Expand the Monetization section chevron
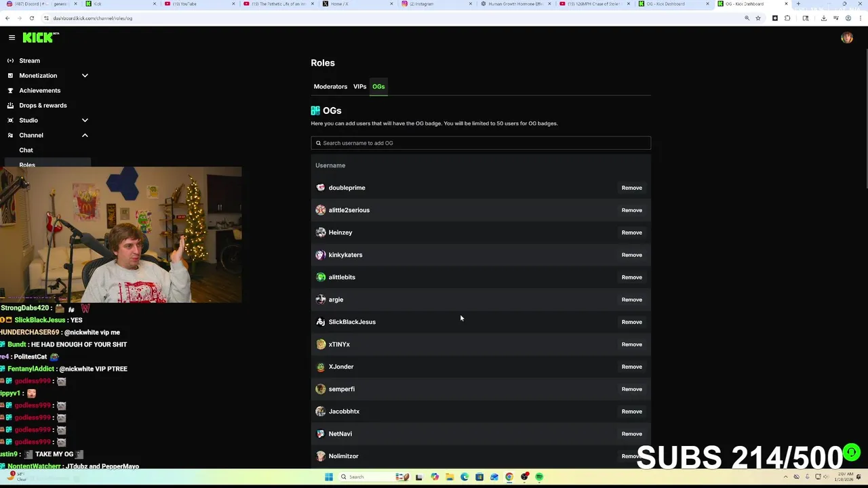This screenshot has width=868, height=488. [85, 75]
